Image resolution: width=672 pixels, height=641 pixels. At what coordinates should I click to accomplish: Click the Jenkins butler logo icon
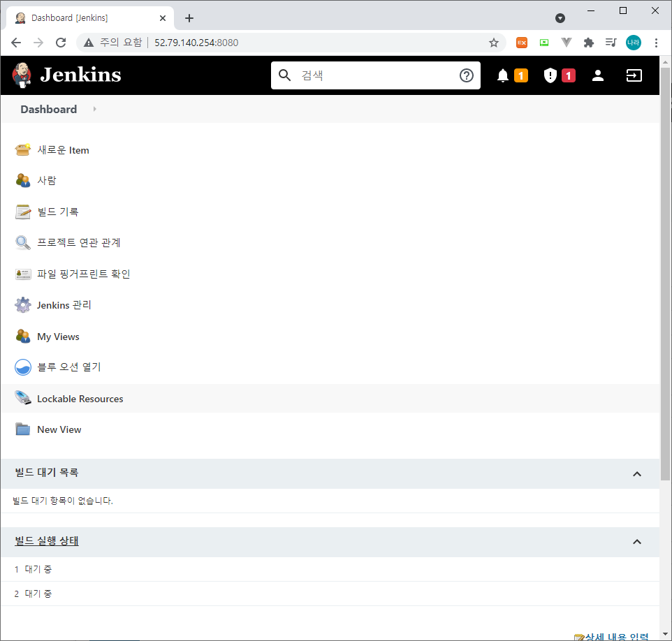(x=22, y=75)
